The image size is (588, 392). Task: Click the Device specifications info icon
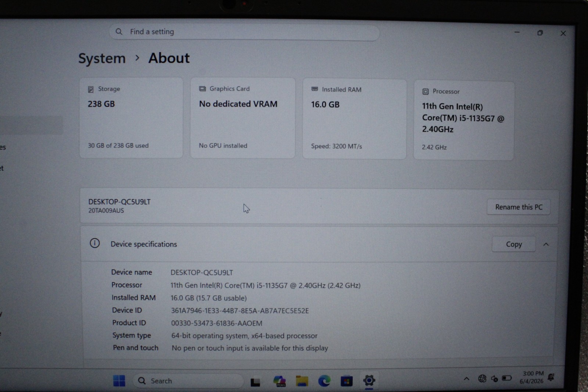tap(95, 243)
